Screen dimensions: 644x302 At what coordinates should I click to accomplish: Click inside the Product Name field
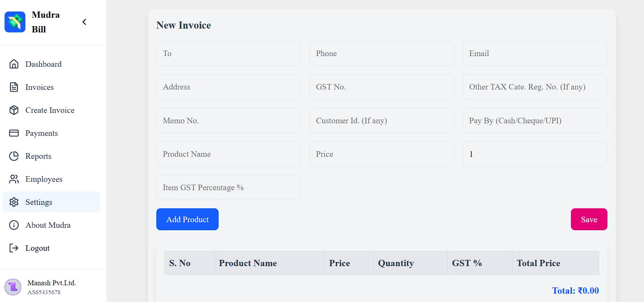pos(228,154)
